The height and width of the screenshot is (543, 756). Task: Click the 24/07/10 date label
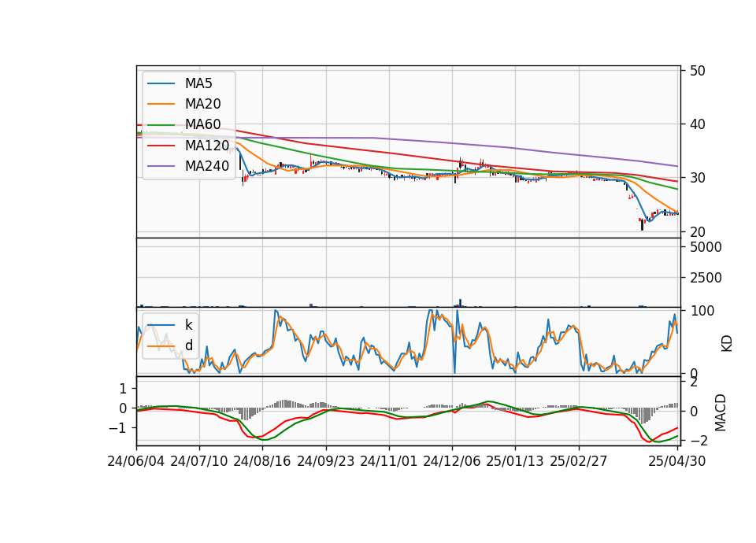[199, 461]
